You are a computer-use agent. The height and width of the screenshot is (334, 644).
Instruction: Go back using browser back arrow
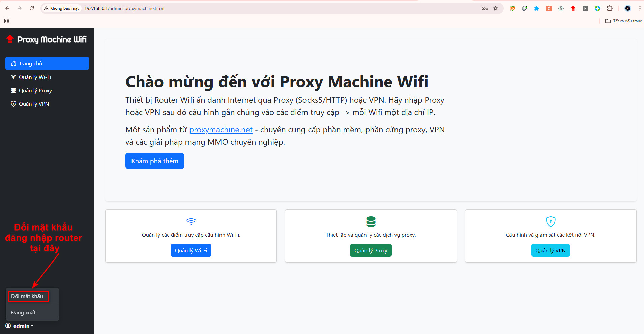[x=7, y=8]
